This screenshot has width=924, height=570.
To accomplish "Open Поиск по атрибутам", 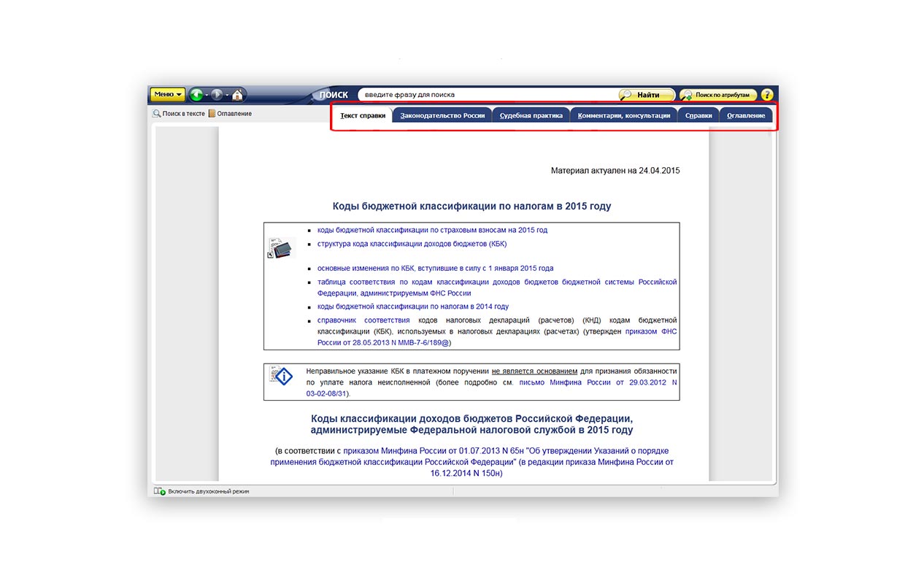I will [717, 95].
